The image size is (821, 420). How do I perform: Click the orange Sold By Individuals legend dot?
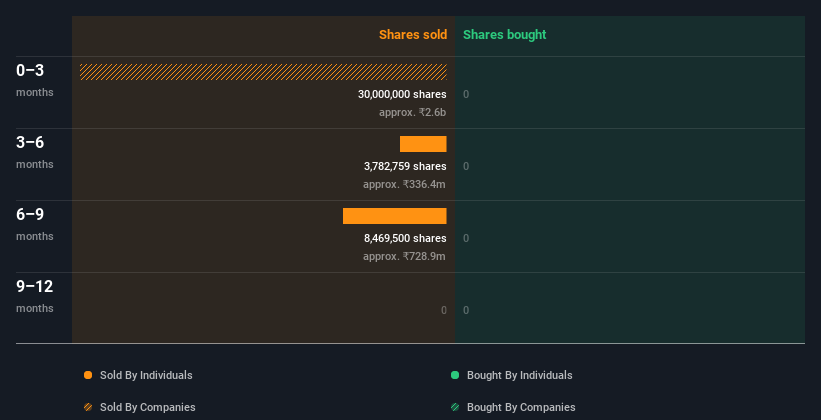[88, 375]
